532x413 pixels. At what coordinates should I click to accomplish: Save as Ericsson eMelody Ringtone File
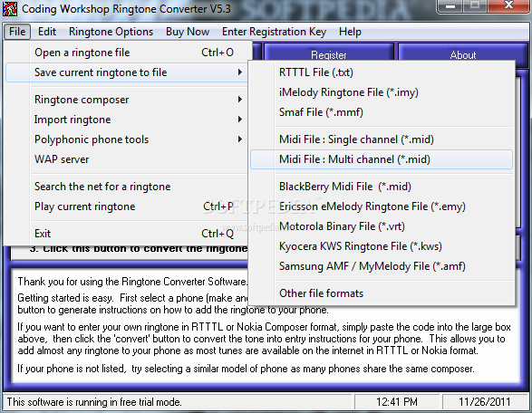click(382, 206)
